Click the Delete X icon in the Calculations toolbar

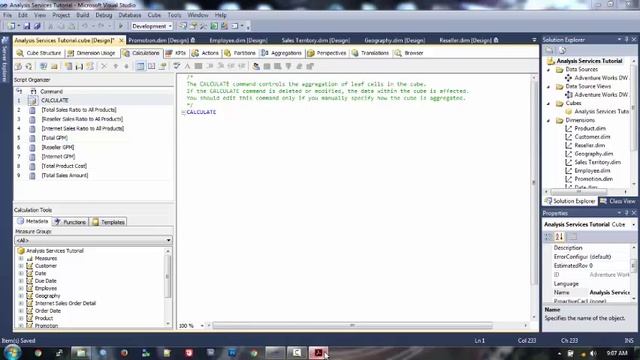pyautogui.click(x=104, y=66)
